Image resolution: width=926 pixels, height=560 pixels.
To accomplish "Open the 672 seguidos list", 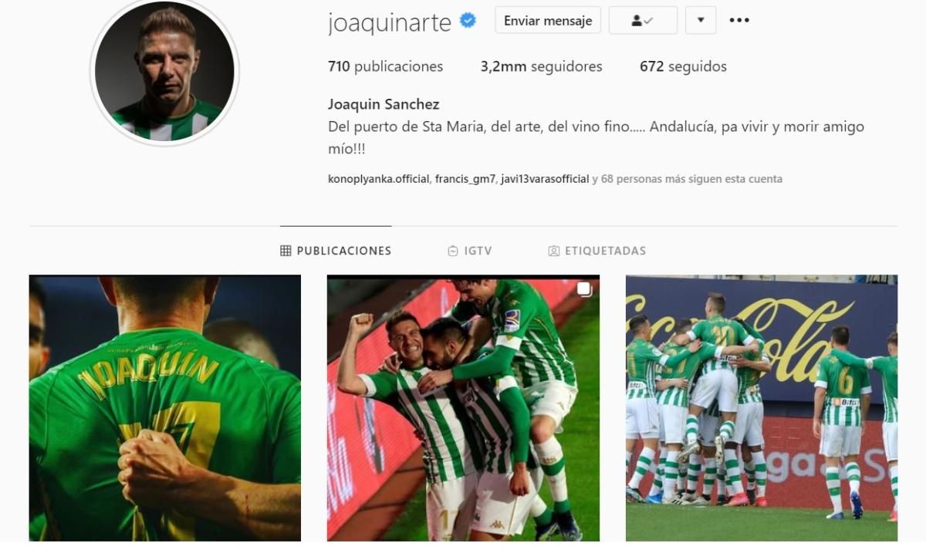I will (x=683, y=66).
